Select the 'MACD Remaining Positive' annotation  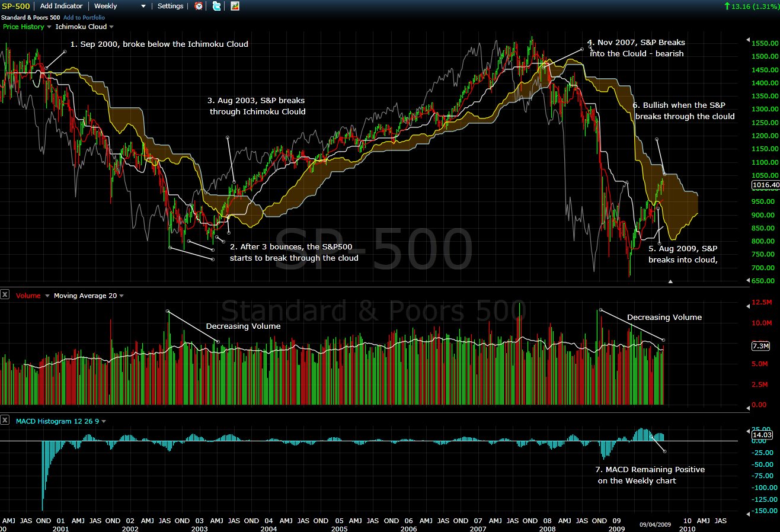[x=650, y=475]
